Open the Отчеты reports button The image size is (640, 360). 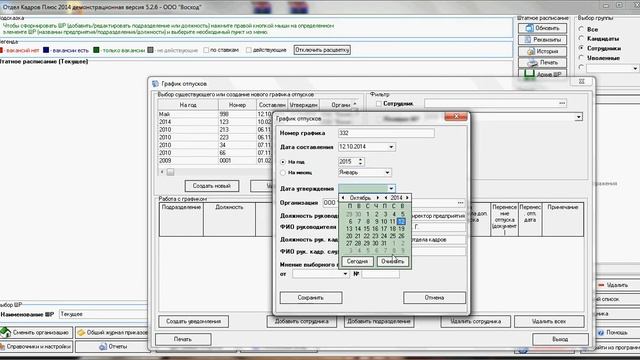click(112, 347)
